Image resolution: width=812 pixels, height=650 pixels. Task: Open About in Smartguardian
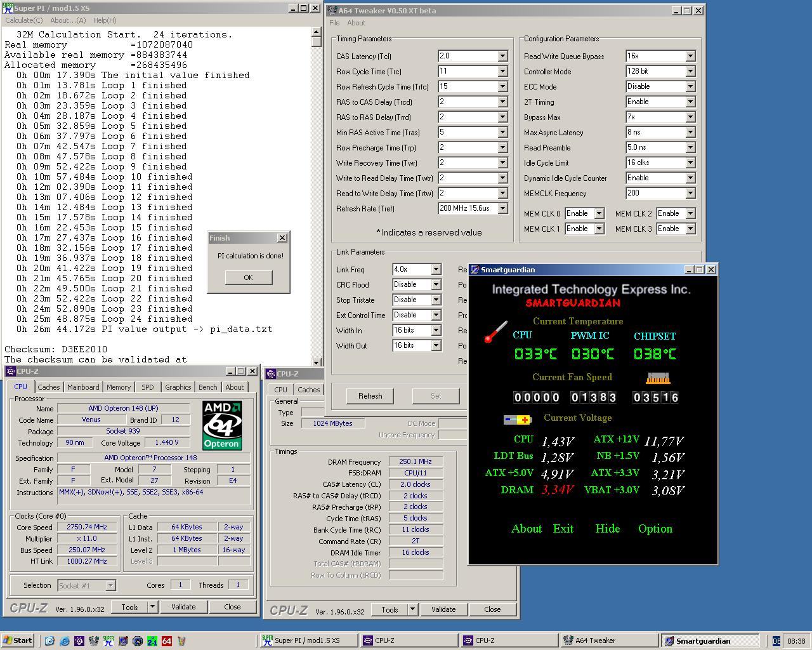coord(527,529)
